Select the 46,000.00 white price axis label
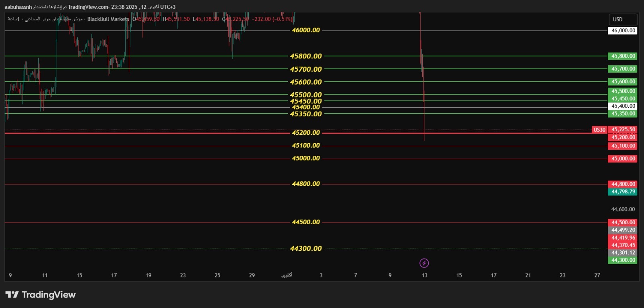The height and width of the screenshot is (308, 644). [x=623, y=31]
